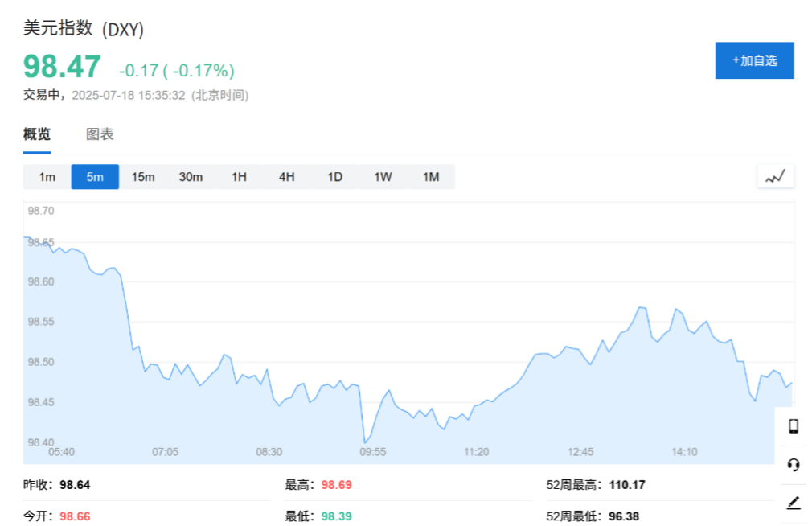Click the 美元指数 (DXY) title
Screen dimensions: 812x526
pos(84,28)
